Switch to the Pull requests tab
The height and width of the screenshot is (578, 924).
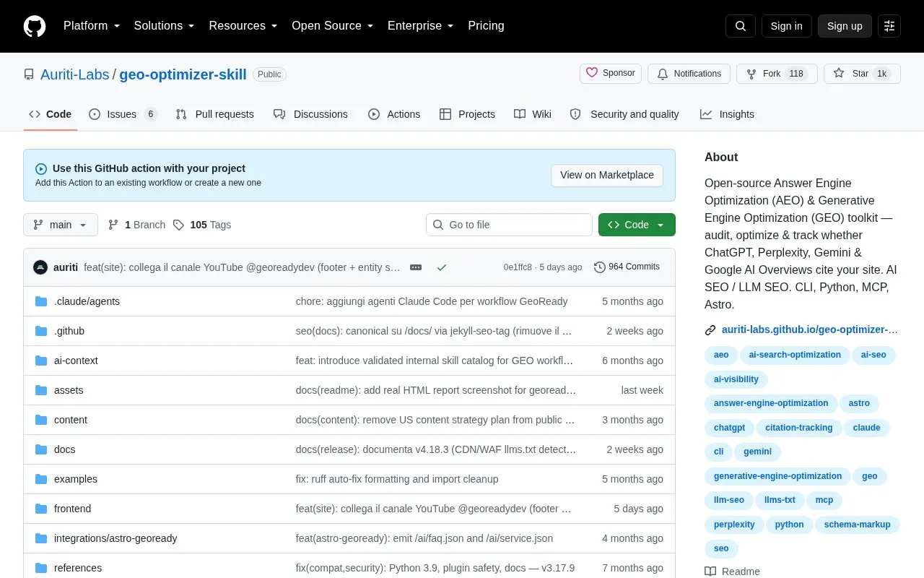coord(214,114)
